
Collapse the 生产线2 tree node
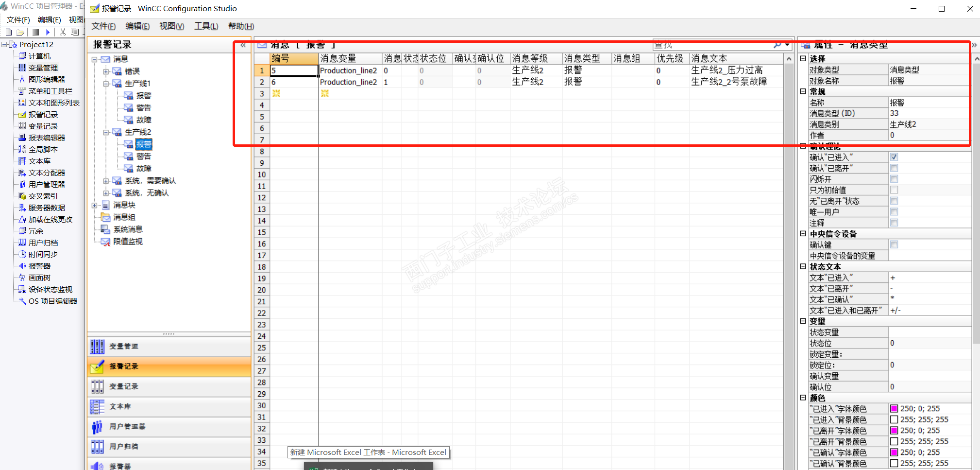tap(106, 132)
